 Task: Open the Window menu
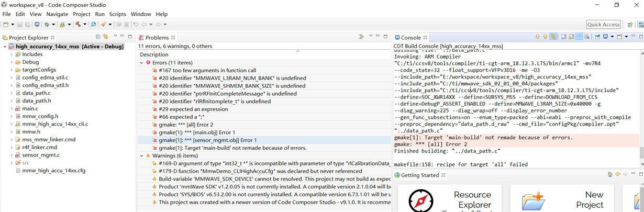point(141,14)
